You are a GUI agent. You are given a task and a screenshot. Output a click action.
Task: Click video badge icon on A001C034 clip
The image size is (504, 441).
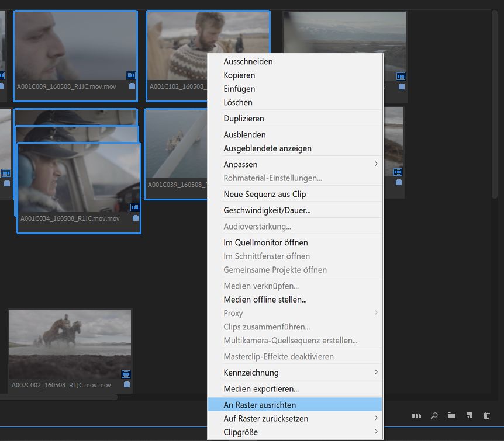tap(134, 207)
